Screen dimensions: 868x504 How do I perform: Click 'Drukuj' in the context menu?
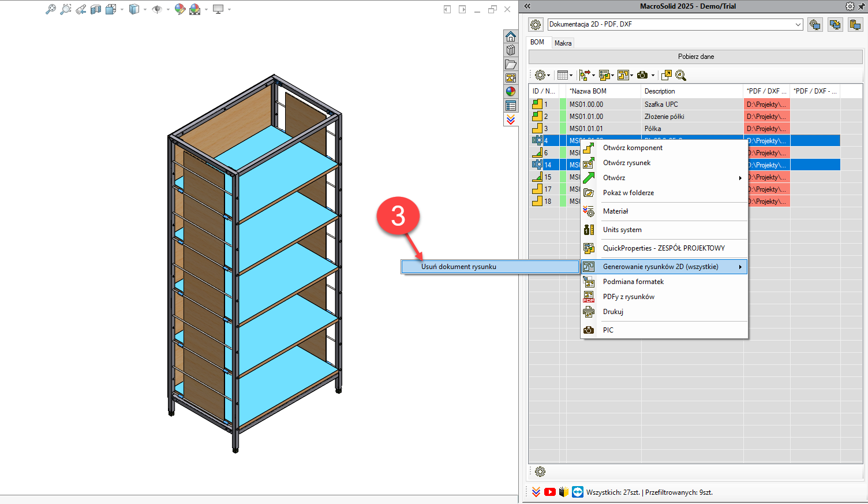point(664,312)
